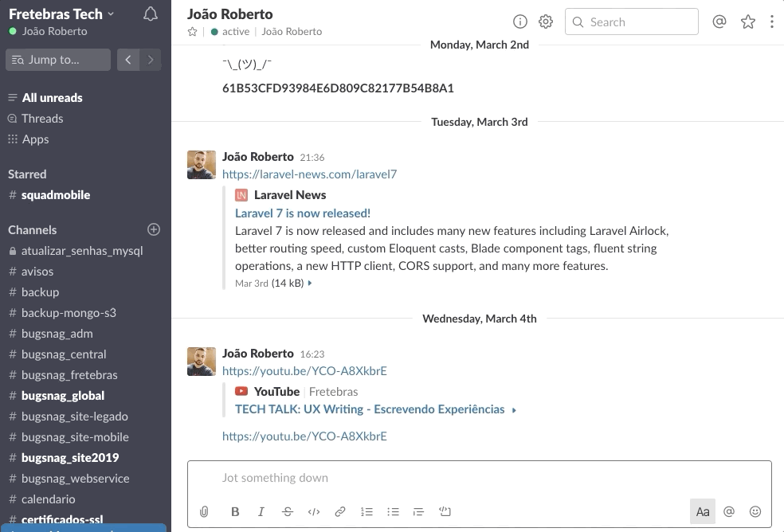Image resolution: width=784 pixels, height=532 pixels.
Task: Click the 21:36 message timestamp
Action: 312,158
